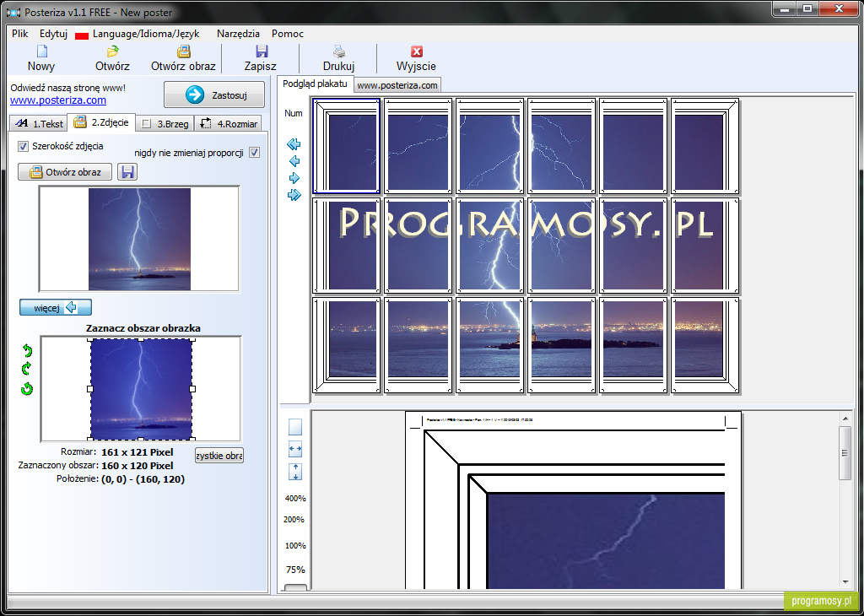Open the Plik menu
The width and height of the screenshot is (864, 616).
point(20,34)
